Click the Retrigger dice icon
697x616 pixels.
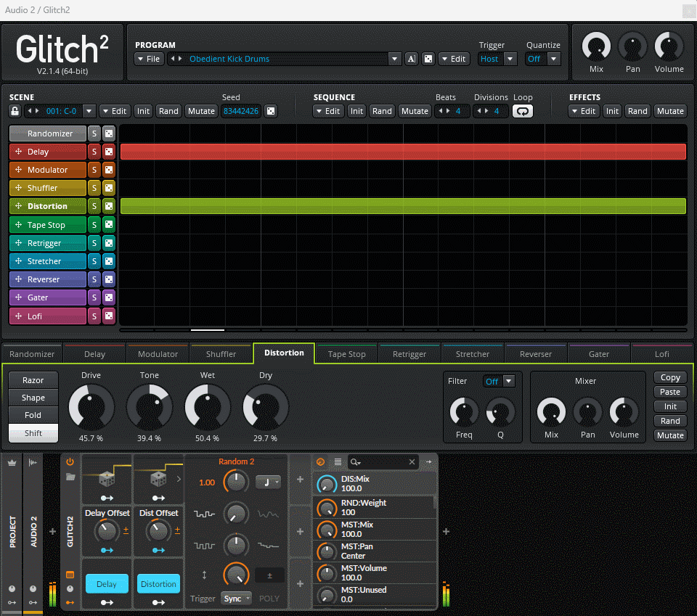(x=108, y=243)
